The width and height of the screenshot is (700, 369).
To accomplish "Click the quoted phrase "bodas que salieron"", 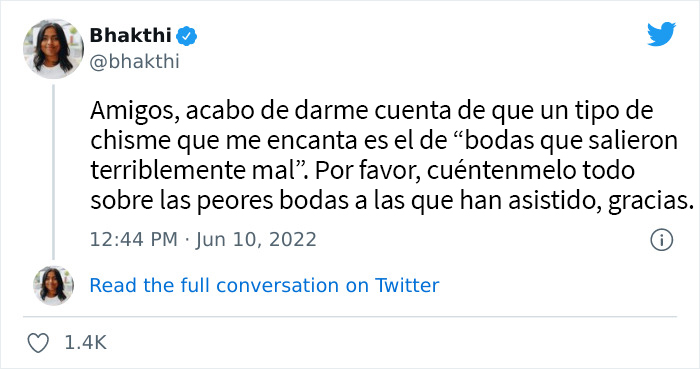I will pyautogui.click(x=566, y=141).
